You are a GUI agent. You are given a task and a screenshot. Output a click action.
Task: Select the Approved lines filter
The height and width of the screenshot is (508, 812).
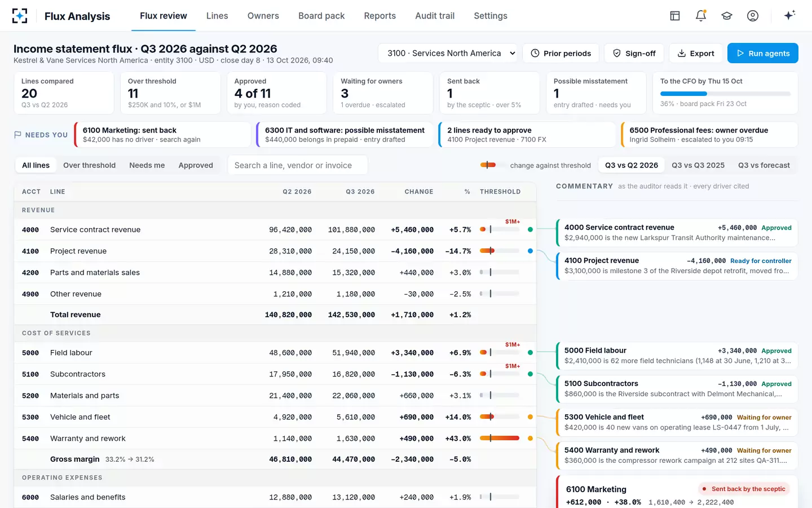(x=196, y=165)
